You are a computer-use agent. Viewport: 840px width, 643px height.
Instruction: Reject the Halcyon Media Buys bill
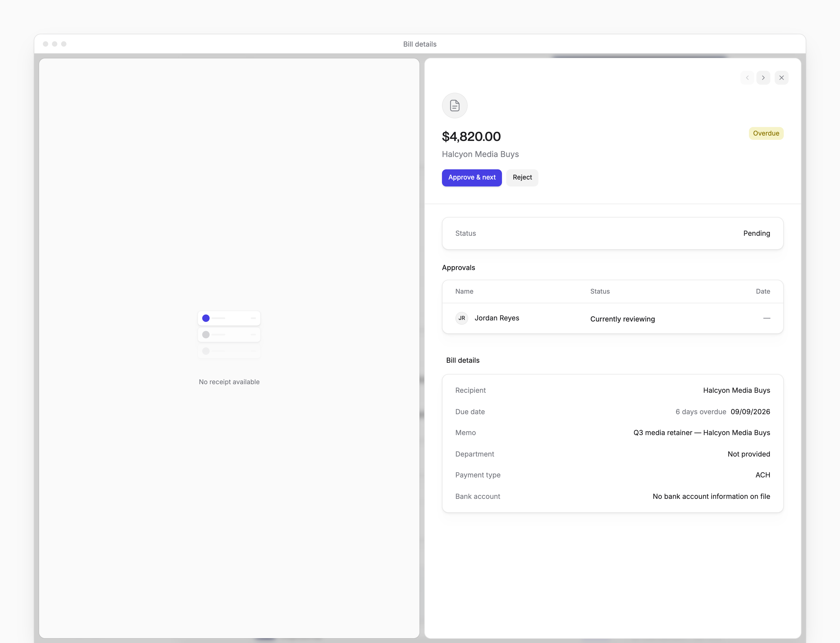pyautogui.click(x=522, y=178)
